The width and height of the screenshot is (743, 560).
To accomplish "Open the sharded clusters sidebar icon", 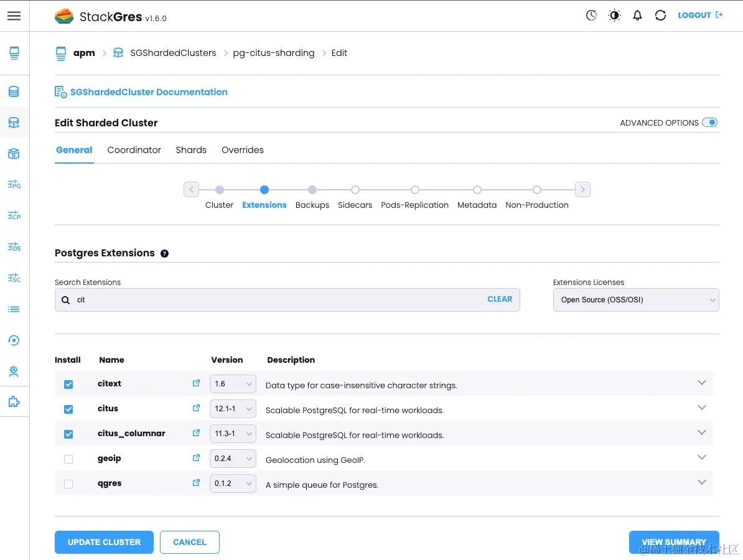I will pyautogui.click(x=14, y=123).
